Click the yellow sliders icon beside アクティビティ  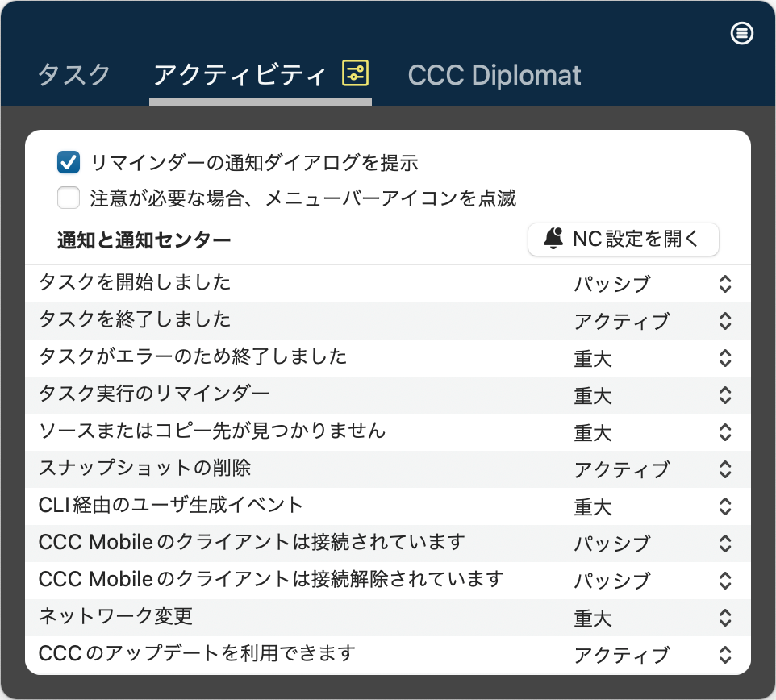click(x=355, y=73)
